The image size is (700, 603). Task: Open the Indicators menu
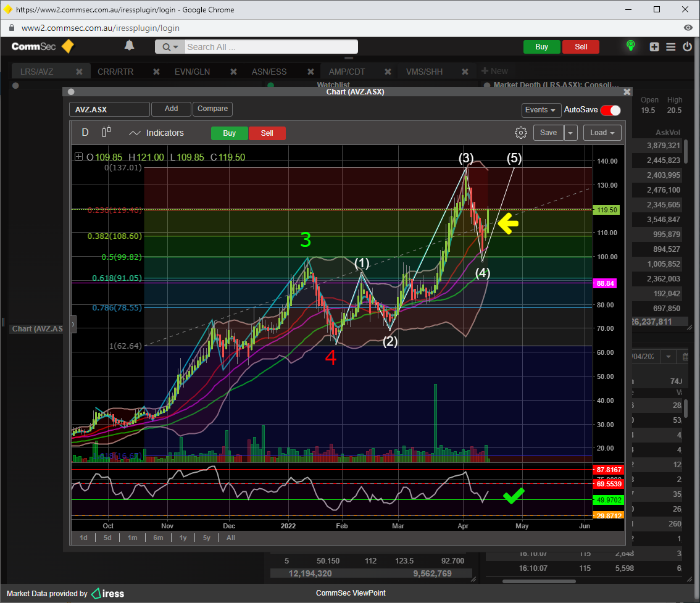(157, 133)
